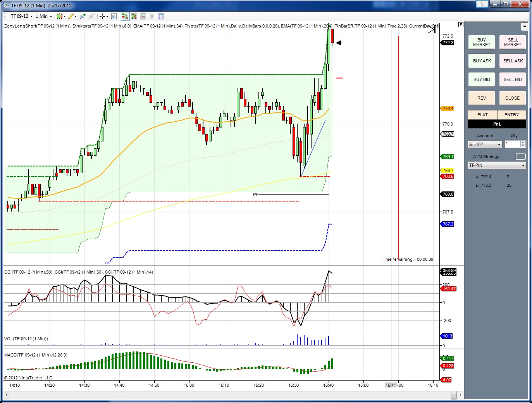
Task: Click the horizontal scrollbar left arrow
Action: [6, 395]
